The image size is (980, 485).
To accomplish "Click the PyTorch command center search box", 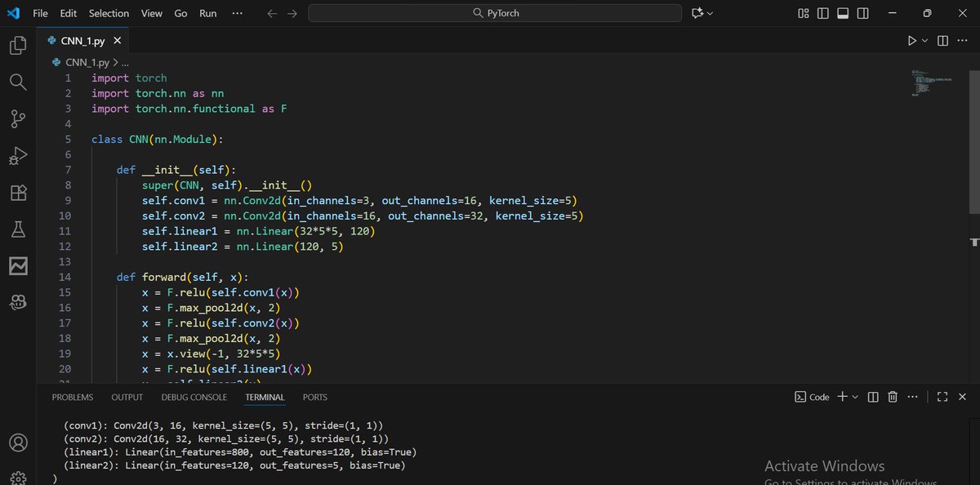I will [495, 13].
